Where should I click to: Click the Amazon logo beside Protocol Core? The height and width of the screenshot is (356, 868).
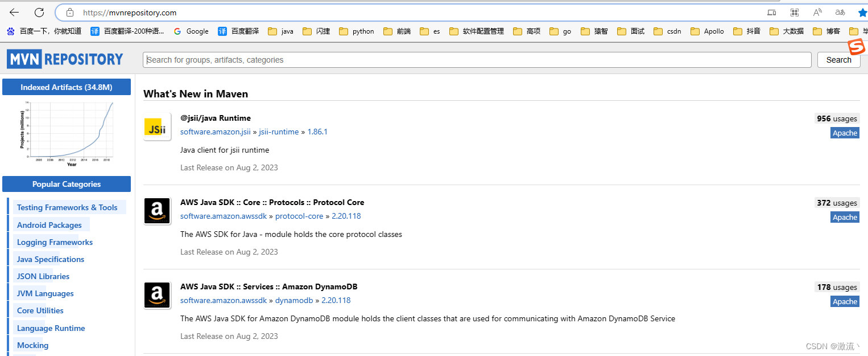click(x=157, y=211)
